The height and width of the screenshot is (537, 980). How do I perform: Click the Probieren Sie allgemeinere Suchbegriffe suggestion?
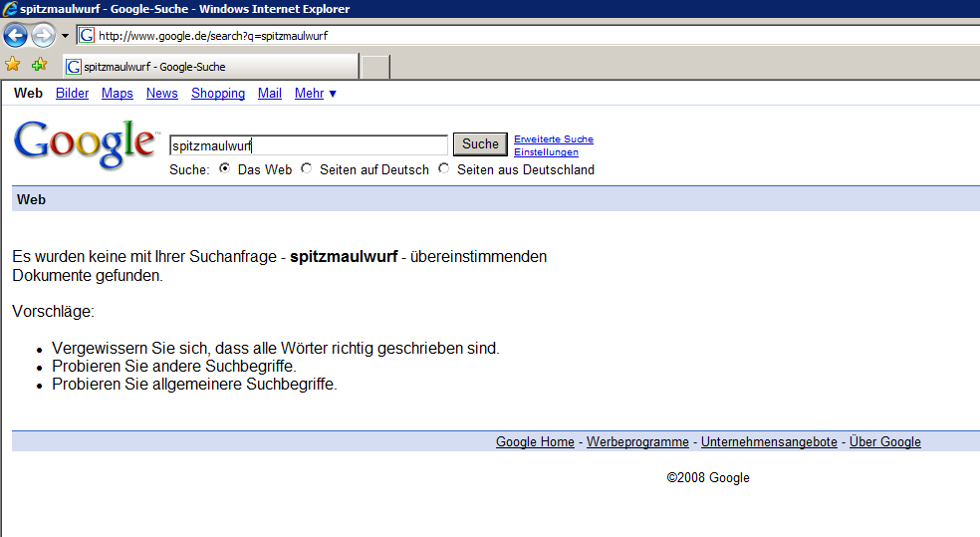[x=194, y=384]
